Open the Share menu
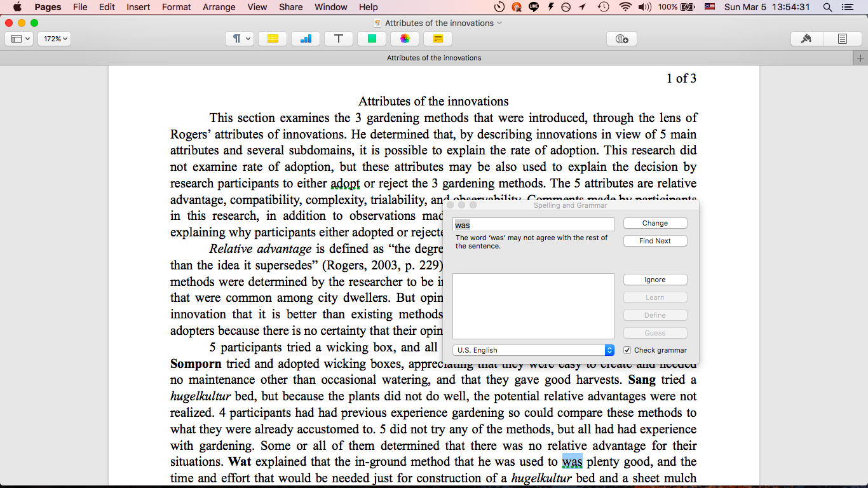Screen dimensions: 868x488 [x=291, y=7]
